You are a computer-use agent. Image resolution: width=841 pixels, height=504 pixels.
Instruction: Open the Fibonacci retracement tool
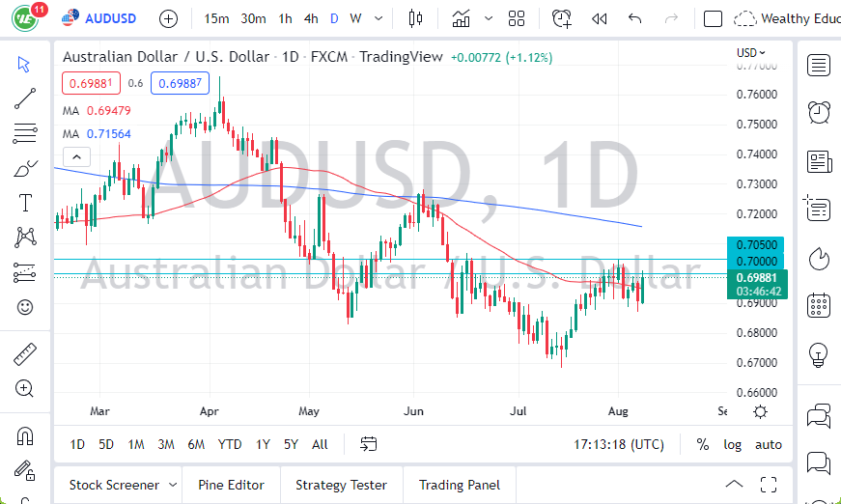coord(25,132)
